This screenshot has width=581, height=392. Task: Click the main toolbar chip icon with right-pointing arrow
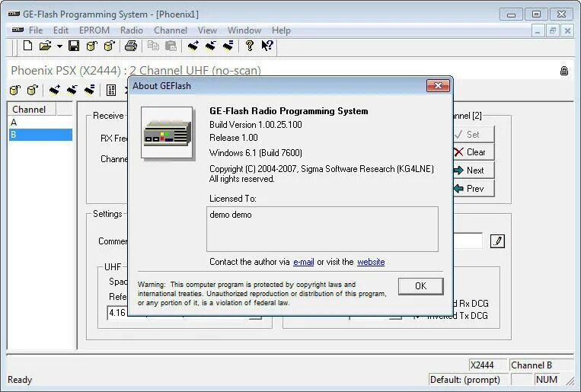(x=193, y=46)
